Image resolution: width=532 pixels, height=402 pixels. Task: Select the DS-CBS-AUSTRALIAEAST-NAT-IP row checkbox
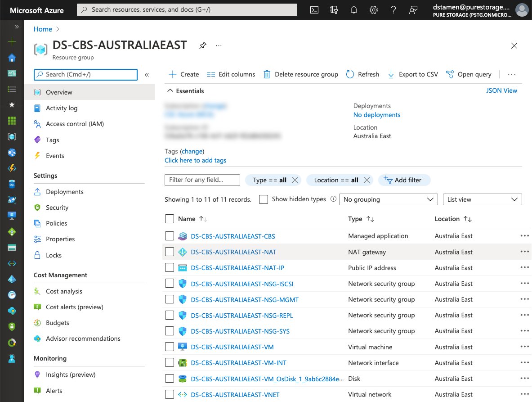click(x=169, y=267)
